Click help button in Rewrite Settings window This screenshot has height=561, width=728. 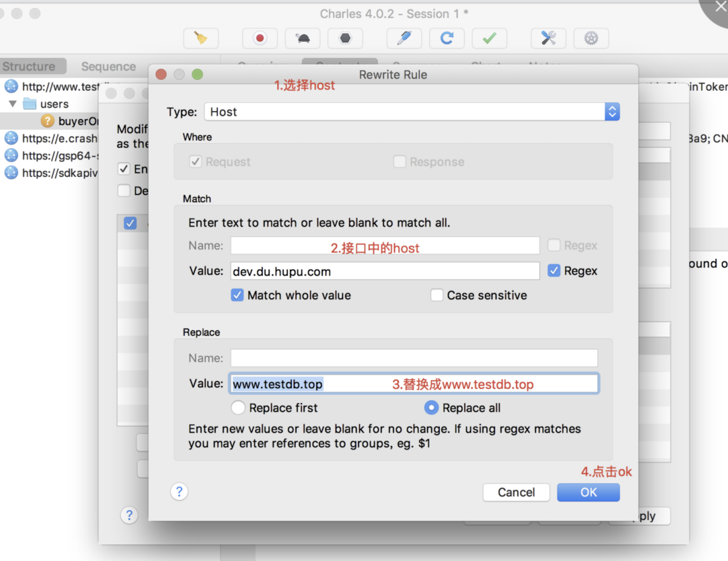coord(129,515)
